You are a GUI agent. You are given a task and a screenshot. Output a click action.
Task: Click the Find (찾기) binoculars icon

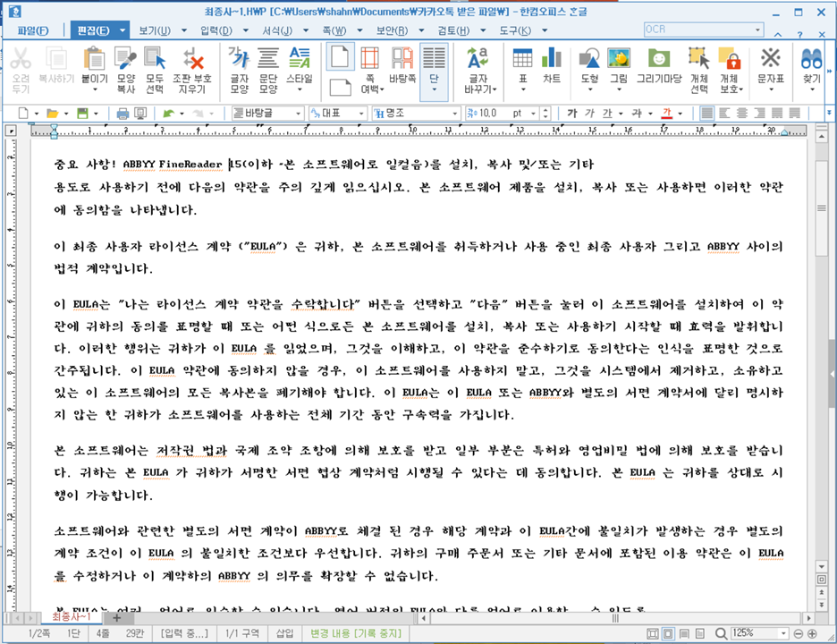[x=811, y=59]
